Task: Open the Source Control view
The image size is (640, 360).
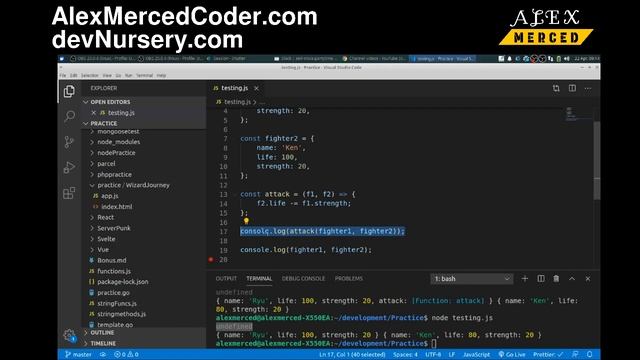Action: [x=69, y=142]
